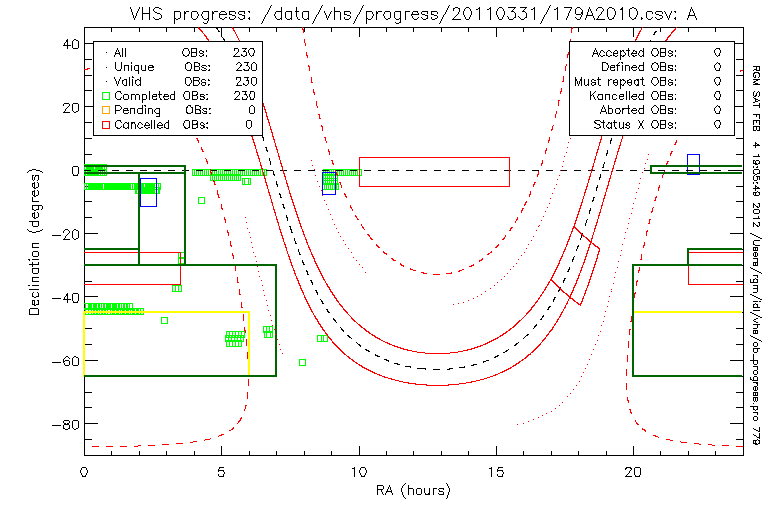This screenshot has height=512, width=768.
Task: Click the green Completed OBs legend square
Action: pos(104,95)
